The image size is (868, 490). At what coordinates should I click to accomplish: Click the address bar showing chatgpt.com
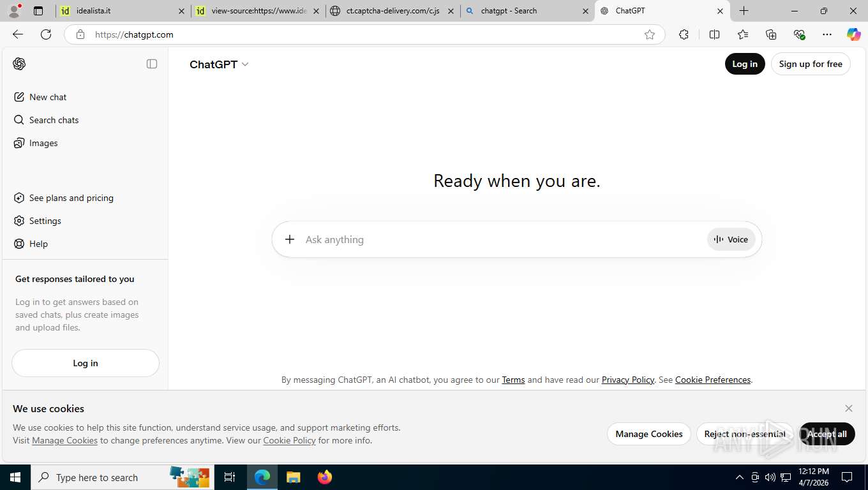(x=364, y=34)
